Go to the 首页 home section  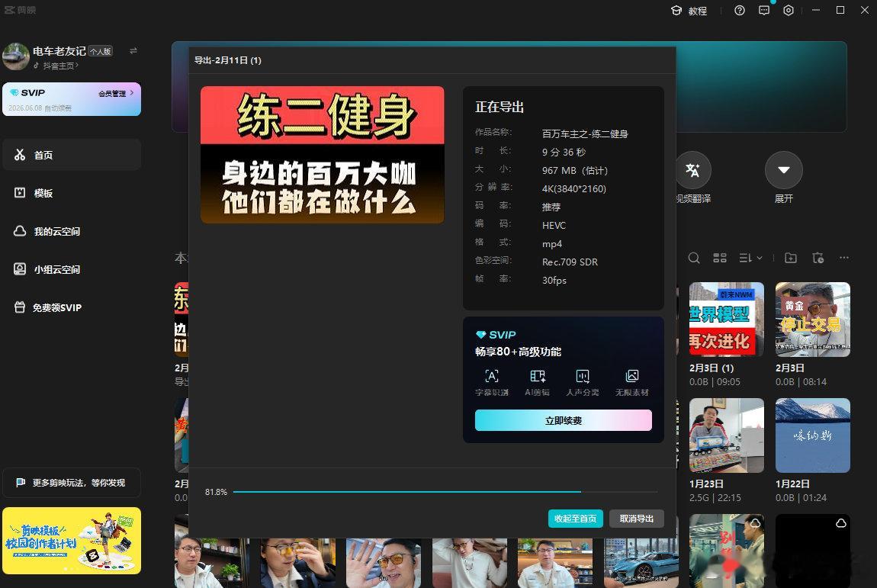coord(43,155)
